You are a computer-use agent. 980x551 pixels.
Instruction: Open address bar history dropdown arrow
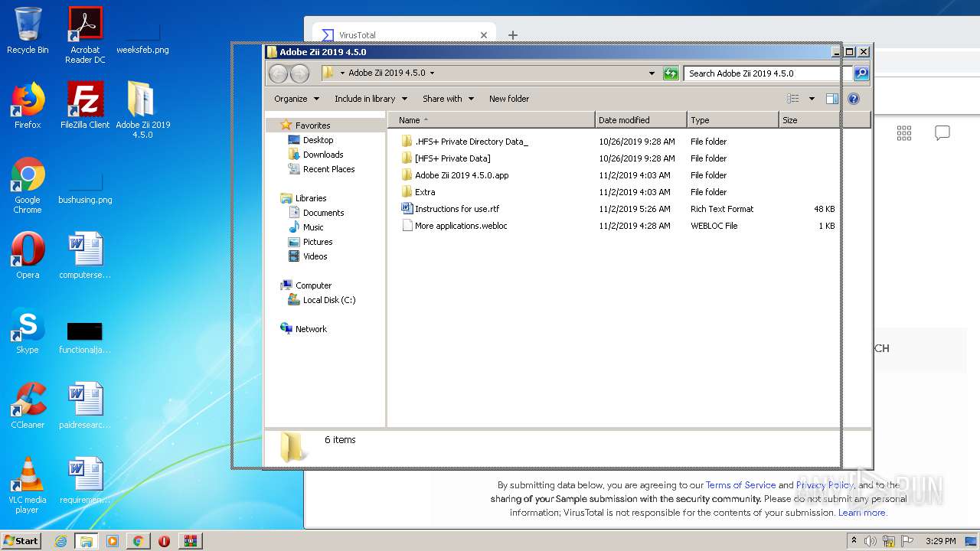click(652, 73)
